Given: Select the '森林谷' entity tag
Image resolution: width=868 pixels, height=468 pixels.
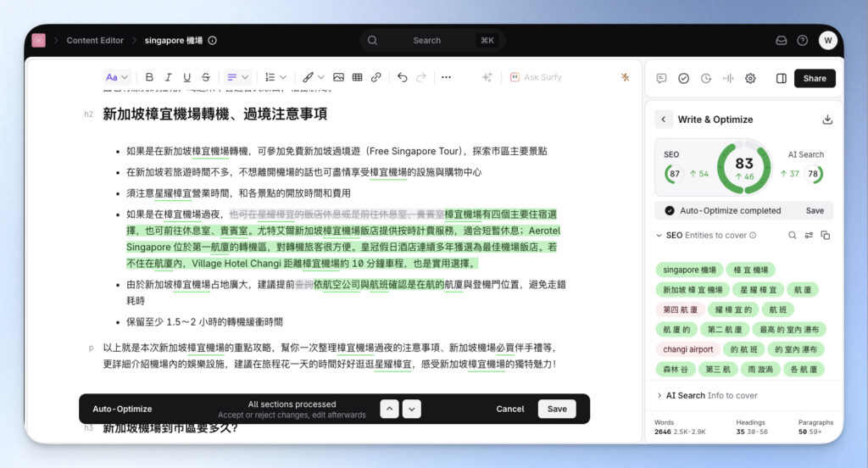Looking at the screenshot, I should pos(676,370).
